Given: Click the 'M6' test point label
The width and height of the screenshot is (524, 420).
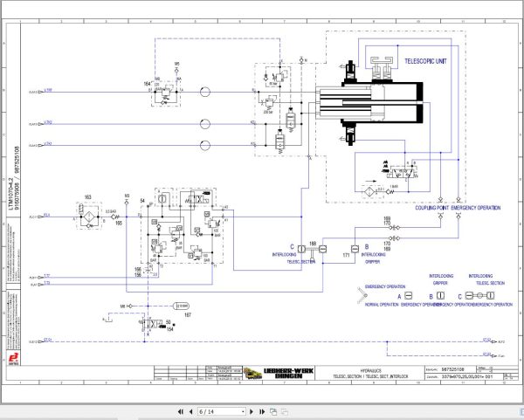Looking at the screenshot, I should 122,306.
